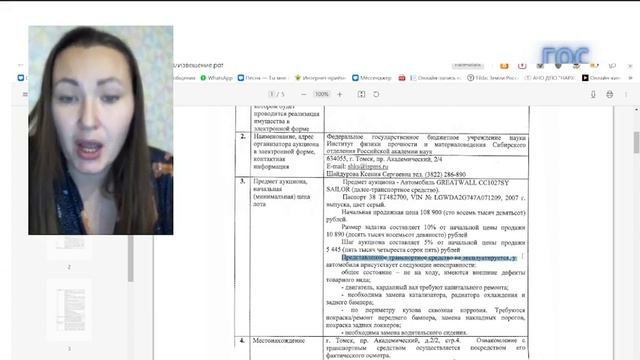The height and width of the screenshot is (360, 640).
Task: Zoom in the PDF with the plus button
Action: click(340, 94)
